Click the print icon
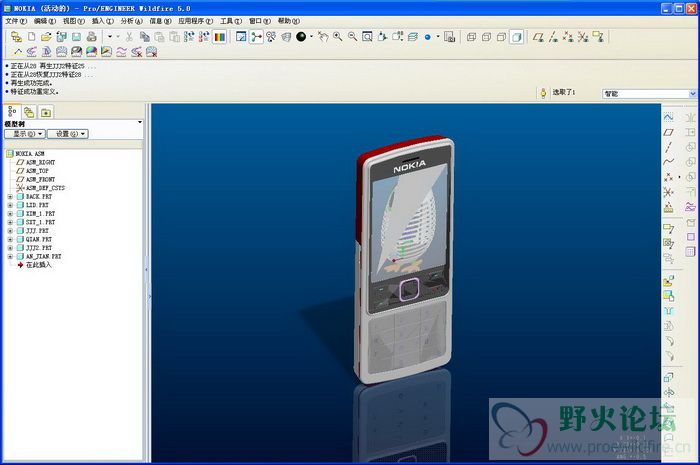 click(x=92, y=37)
